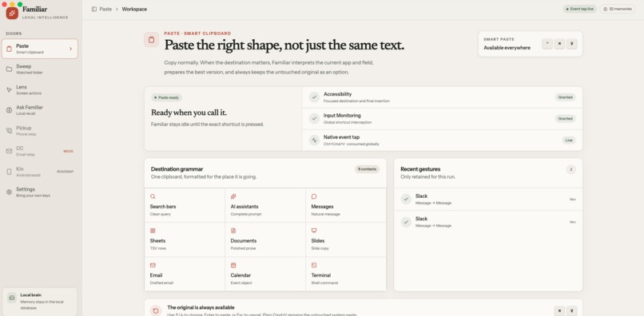
Task: Click the large clipboard icon beside the headline
Action: (151, 40)
